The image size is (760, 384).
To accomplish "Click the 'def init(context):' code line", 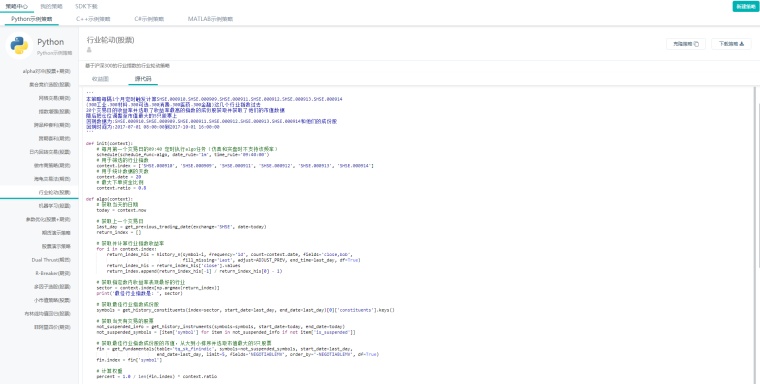I will click(109, 144).
